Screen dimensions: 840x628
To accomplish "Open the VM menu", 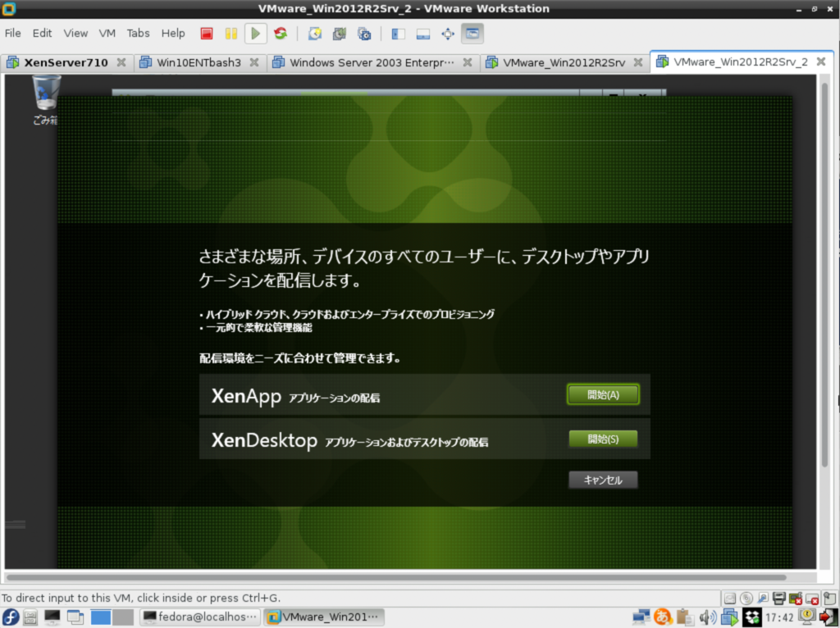I will click(107, 33).
